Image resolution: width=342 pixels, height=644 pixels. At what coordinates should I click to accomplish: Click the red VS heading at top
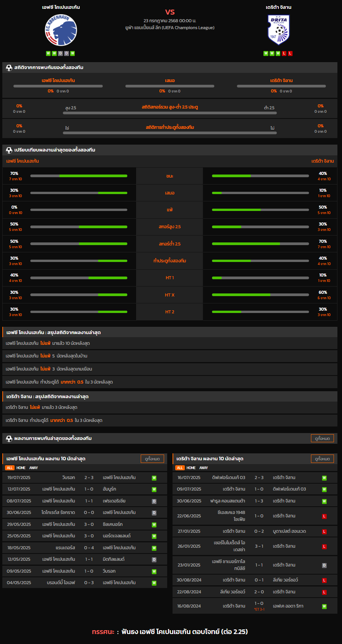170,12
